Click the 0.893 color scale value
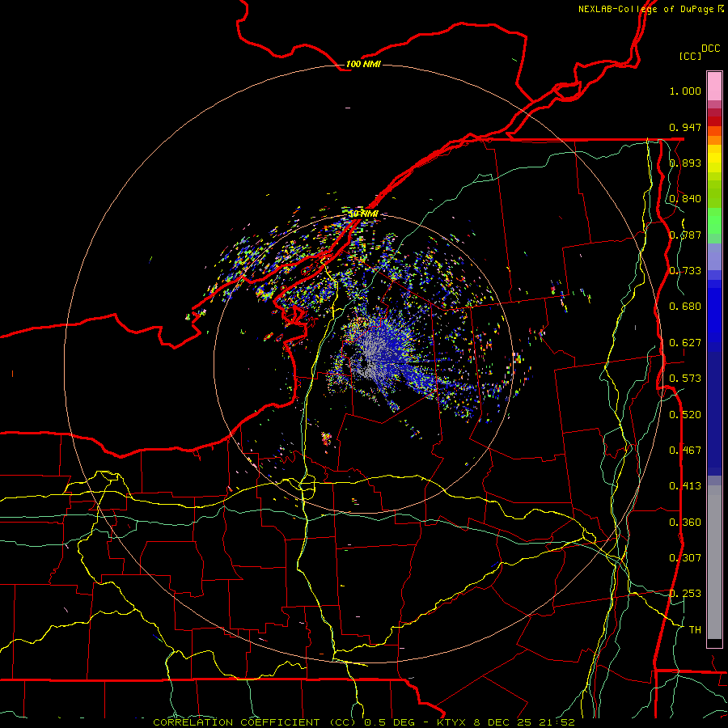728x728 pixels. [x=685, y=163]
